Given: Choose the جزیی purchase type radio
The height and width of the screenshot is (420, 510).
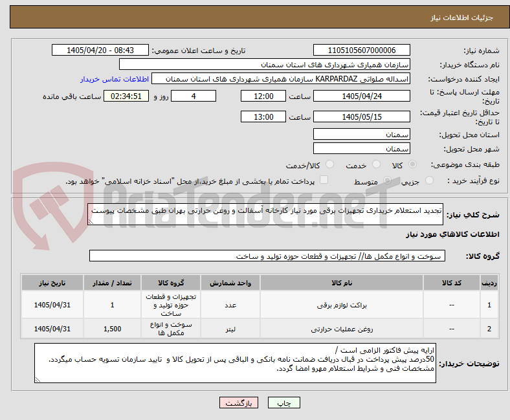Looking at the screenshot, I should coord(429,181).
